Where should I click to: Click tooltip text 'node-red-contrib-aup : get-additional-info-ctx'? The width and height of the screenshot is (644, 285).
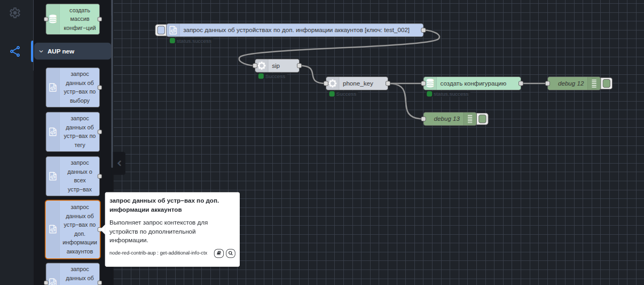(x=158, y=253)
